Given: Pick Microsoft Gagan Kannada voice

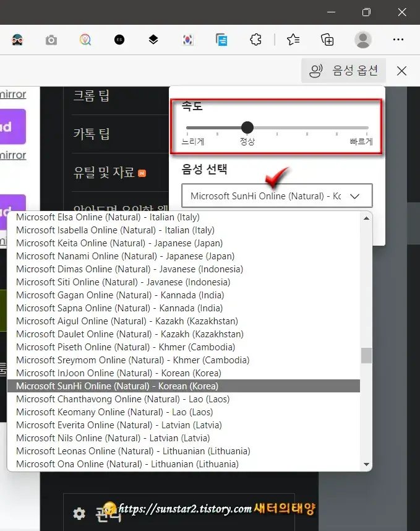Looking at the screenshot, I should pyautogui.click(x=184, y=295).
